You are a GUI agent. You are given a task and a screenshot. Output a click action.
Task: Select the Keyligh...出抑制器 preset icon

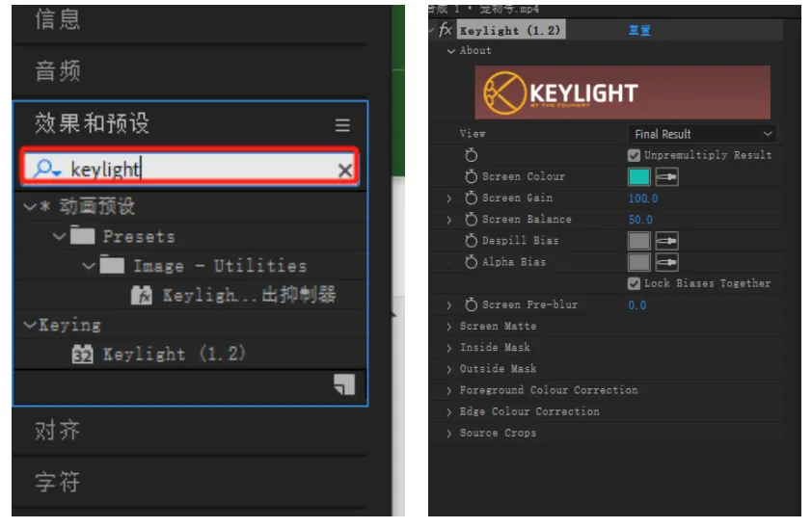[142, 295]
